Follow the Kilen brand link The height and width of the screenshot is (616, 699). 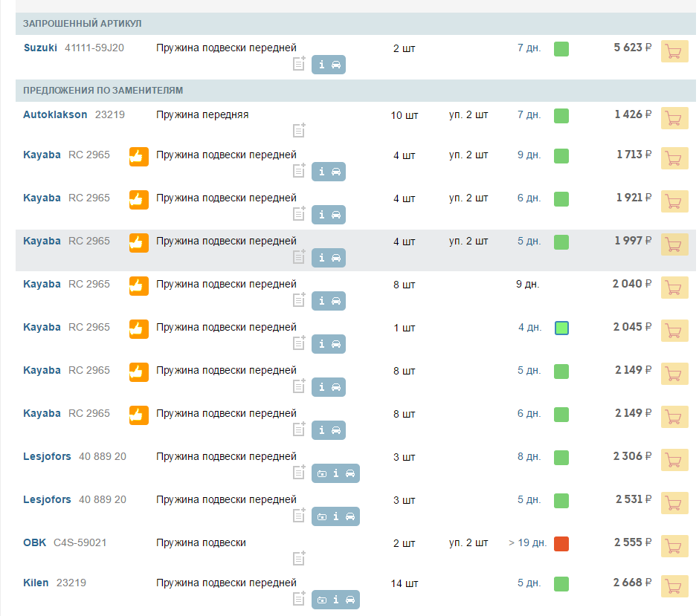click(36, 583)
